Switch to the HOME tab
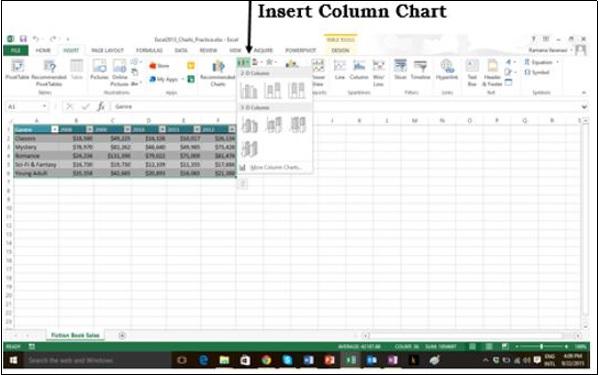Viewport: 599px width, 375px height. pyautogui.click(x=43, y=50)
